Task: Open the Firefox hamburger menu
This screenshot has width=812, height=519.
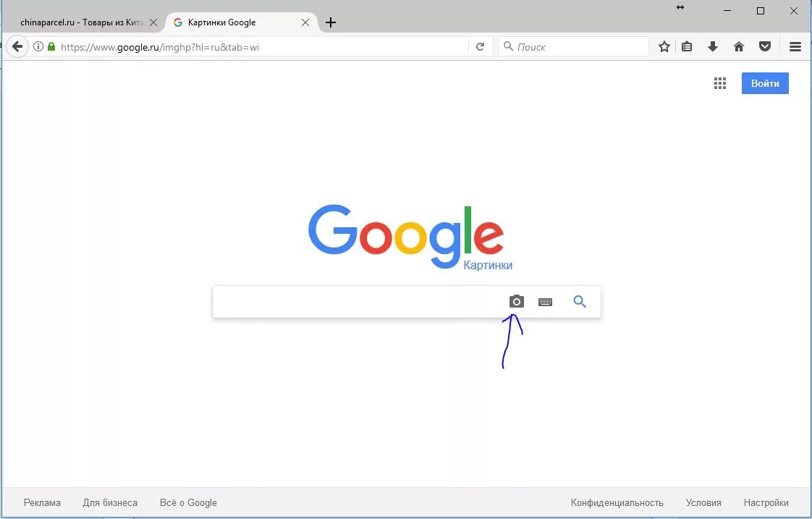Action: (795, 46)
